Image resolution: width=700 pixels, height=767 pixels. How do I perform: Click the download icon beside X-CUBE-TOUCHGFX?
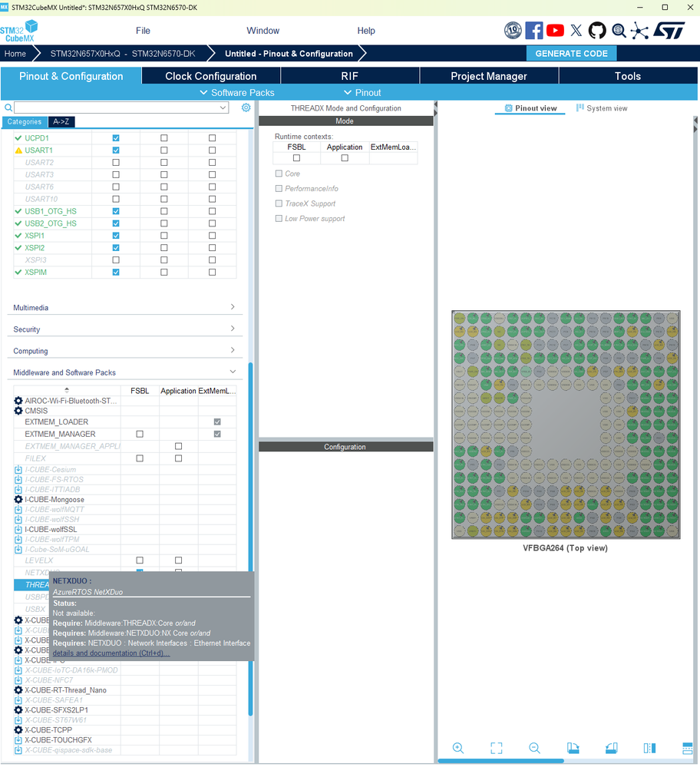pyautogui.click(x=18, y=740)
